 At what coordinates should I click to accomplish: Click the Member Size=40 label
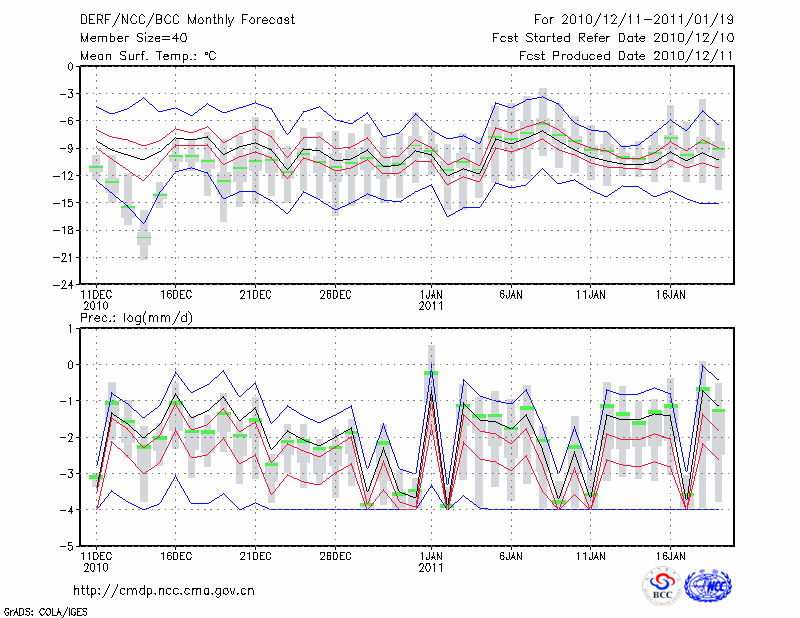click(x=128, y=38)
